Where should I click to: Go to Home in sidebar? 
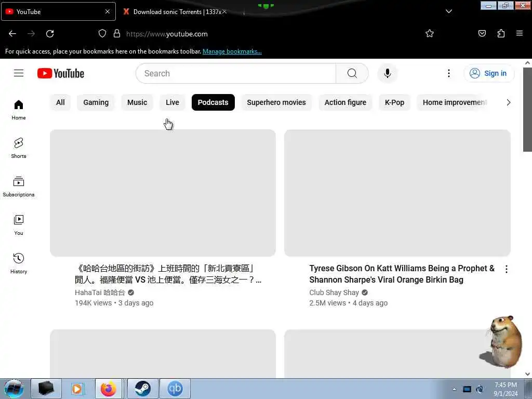(x=19, y=110)
